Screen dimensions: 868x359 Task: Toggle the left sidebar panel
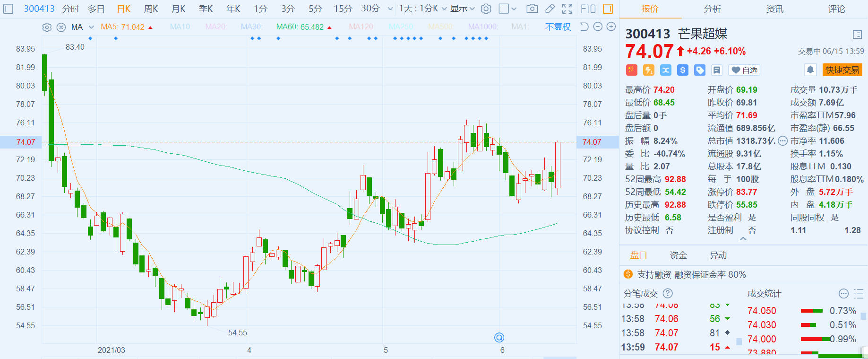8,9
